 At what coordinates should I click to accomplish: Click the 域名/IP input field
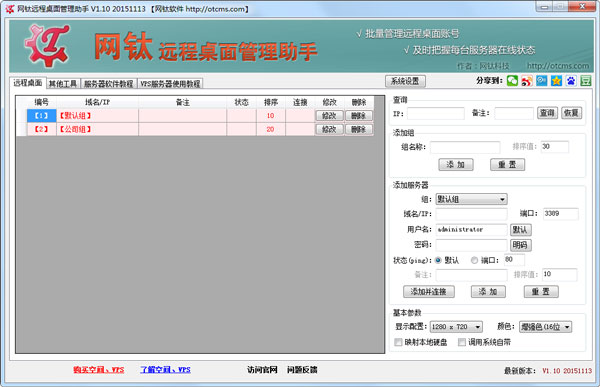click(471, 214)
